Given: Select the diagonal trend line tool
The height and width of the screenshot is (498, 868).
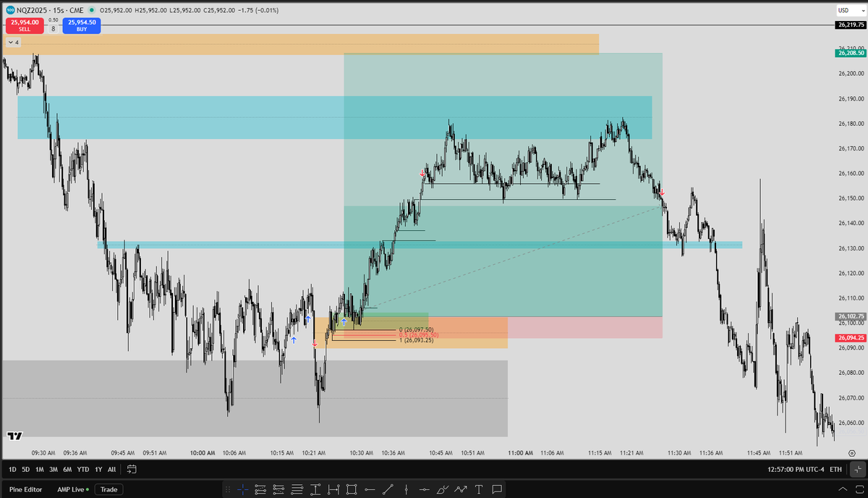Looking at the screenshot, I should (388, 489).
